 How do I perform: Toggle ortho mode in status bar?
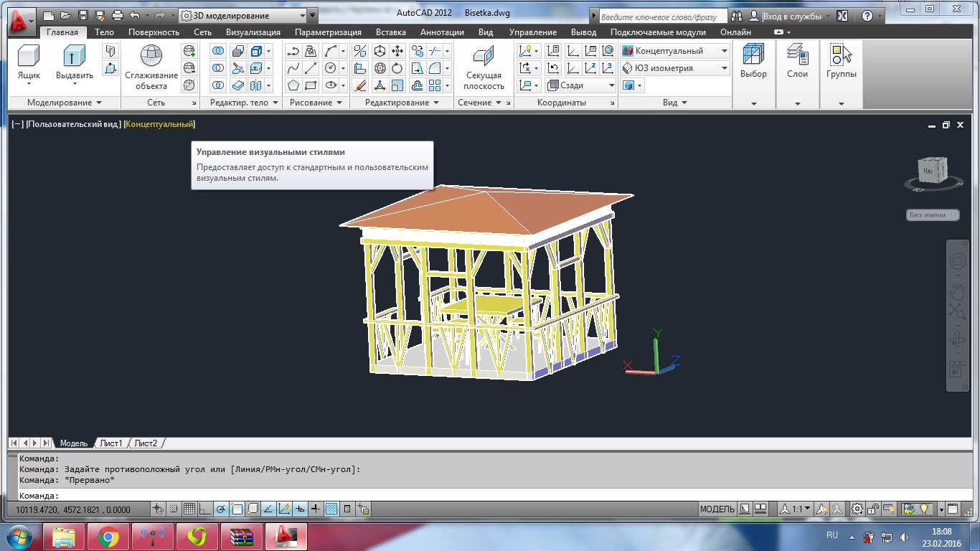tap(205, 509)
